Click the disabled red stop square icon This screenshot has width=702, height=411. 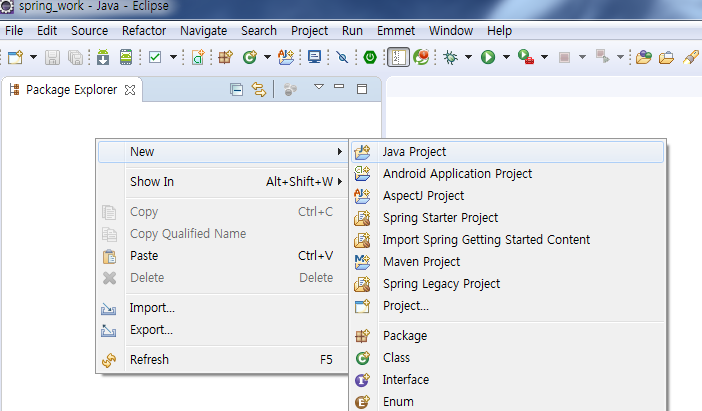pyautogui.click(x=564, y=57)
